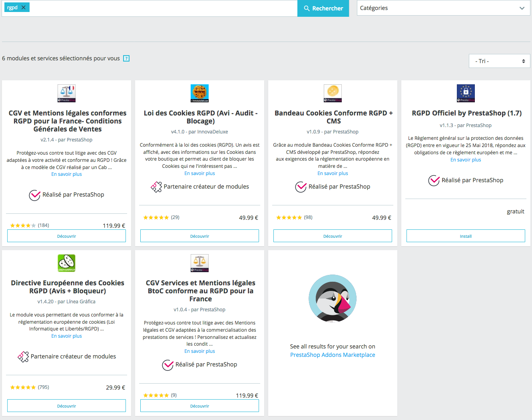This screenshot has height=420, width=532.
Task: Click the Rechercher search button
Action: point(323,8)
